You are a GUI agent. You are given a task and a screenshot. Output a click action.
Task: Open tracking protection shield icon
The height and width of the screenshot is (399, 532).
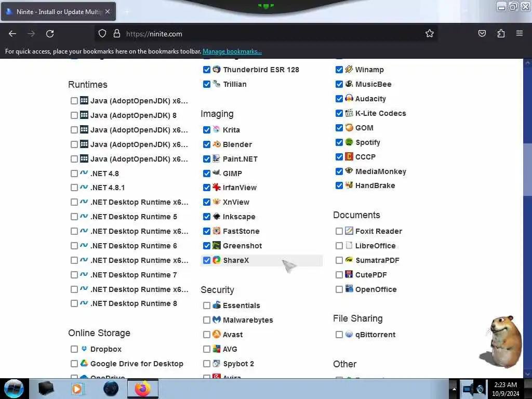click(x=102, y=34)
